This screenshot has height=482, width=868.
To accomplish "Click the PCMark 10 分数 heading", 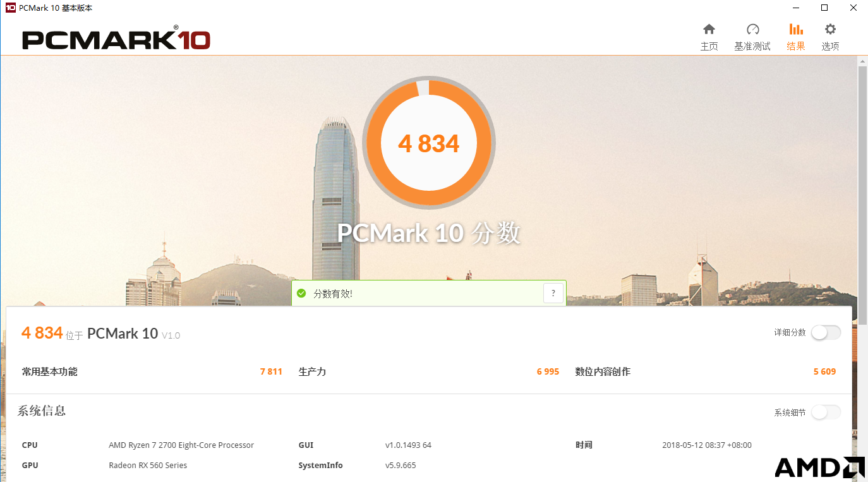I will pyautogui.click(x=429, y=233).
